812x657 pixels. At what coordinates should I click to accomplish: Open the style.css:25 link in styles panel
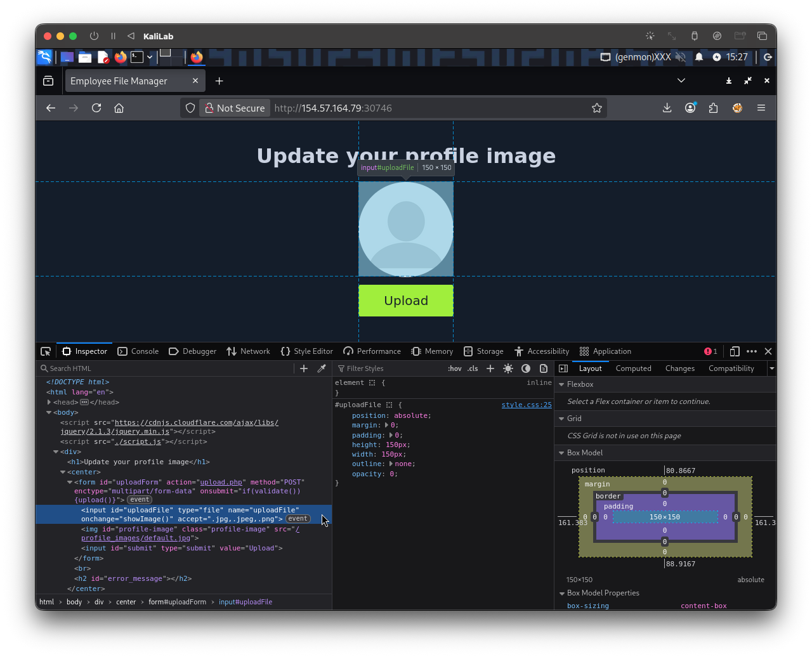527,405
